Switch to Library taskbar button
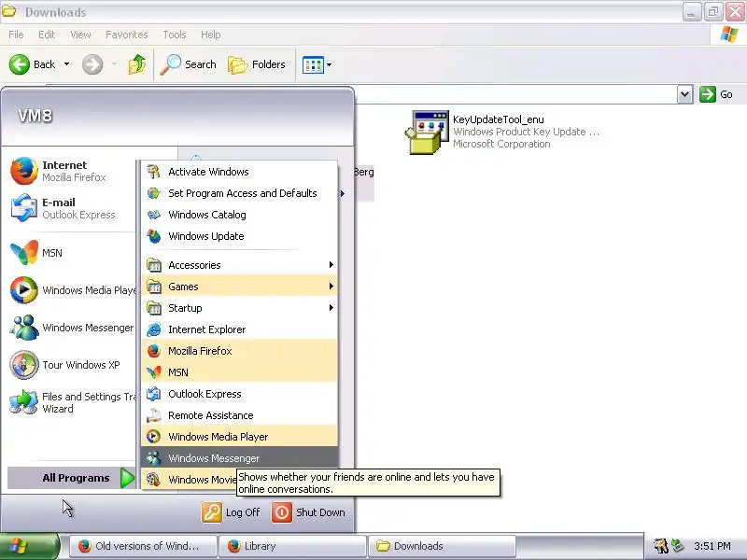Image resolution: width=747 pixels, height=560 pixels. pyautogui.click(x=292, y=546)
